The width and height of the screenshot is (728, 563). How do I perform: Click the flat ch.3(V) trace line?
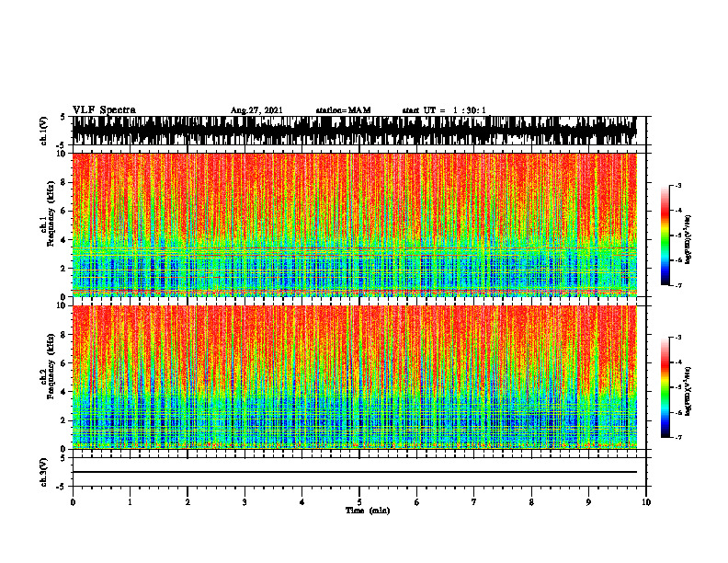tap(354, 472)
